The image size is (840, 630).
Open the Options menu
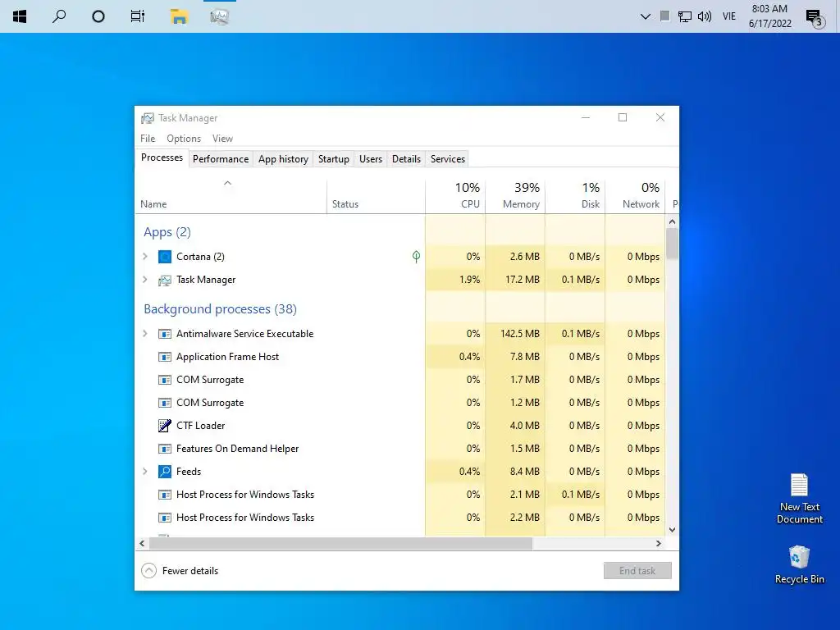click(184, 138)
